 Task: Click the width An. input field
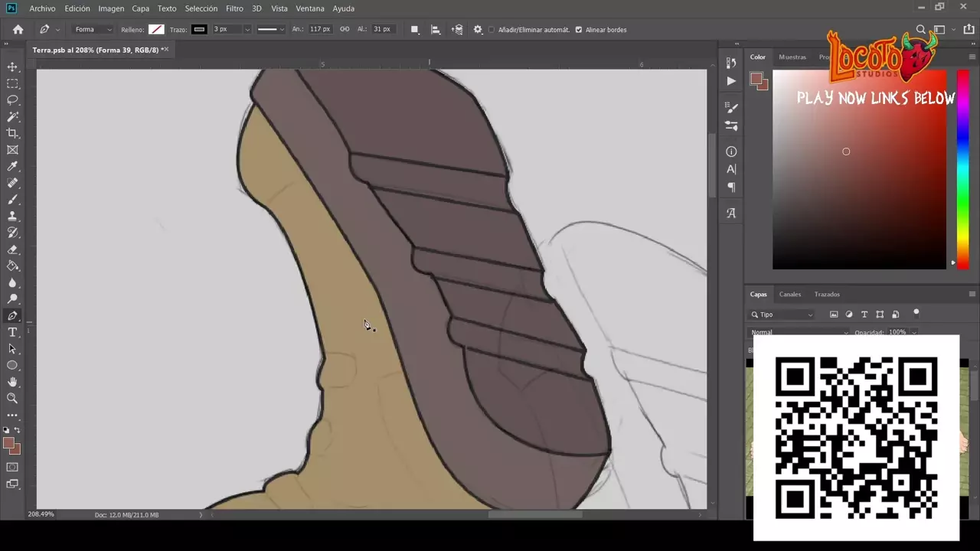point(319,30)
